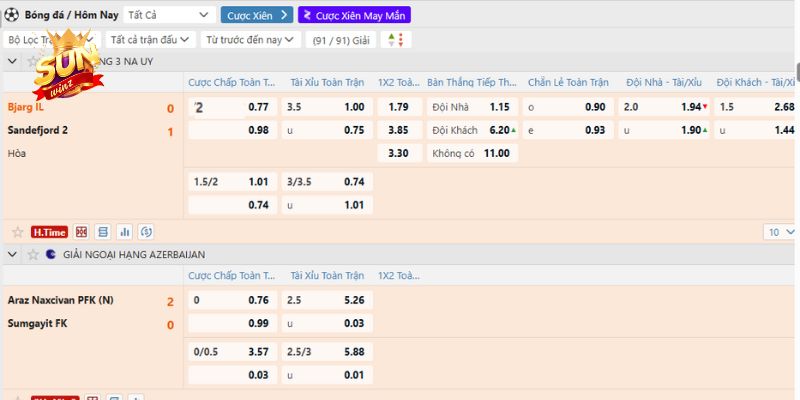The height and width of the screenshot is (400, 800).
Task: Click the soccer ball sport icon
Action: click(14, 15)
